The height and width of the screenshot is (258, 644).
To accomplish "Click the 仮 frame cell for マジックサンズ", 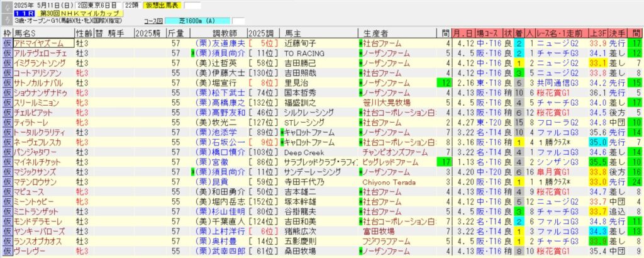I will click(x=7, y=172).
